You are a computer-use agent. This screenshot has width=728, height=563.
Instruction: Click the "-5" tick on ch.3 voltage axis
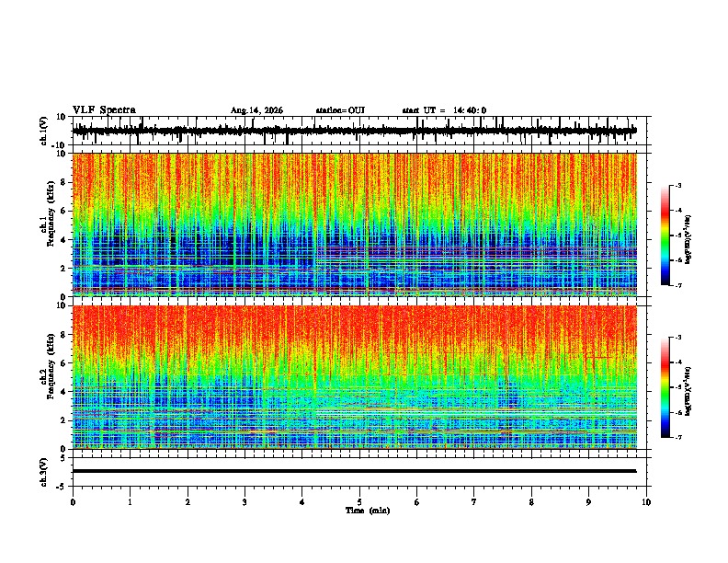coord(62,487)
